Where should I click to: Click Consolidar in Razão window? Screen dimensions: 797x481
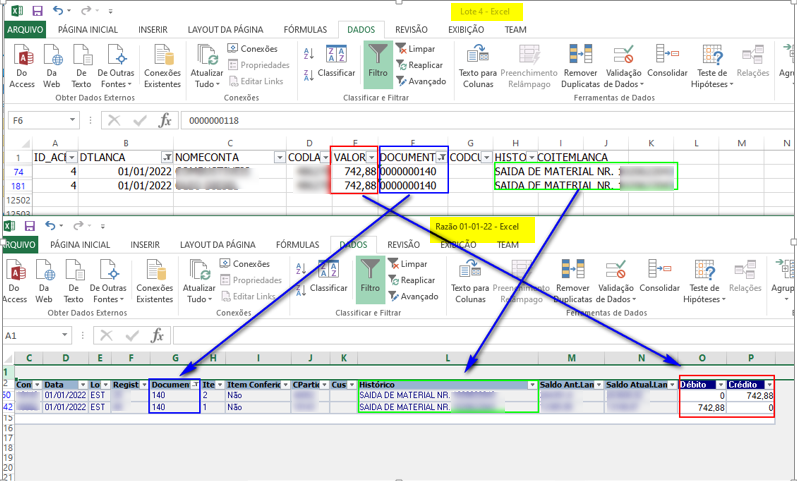(x=660, y=277)
